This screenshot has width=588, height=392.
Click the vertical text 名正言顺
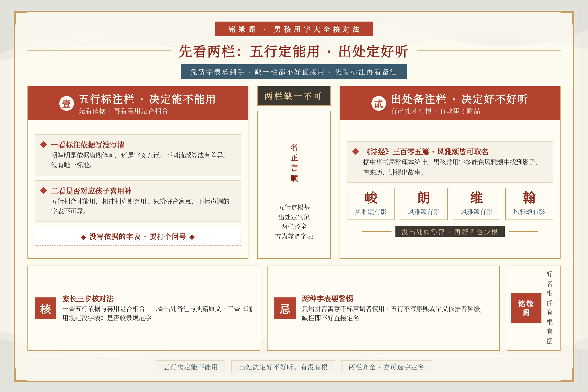[x=294, y=162]
